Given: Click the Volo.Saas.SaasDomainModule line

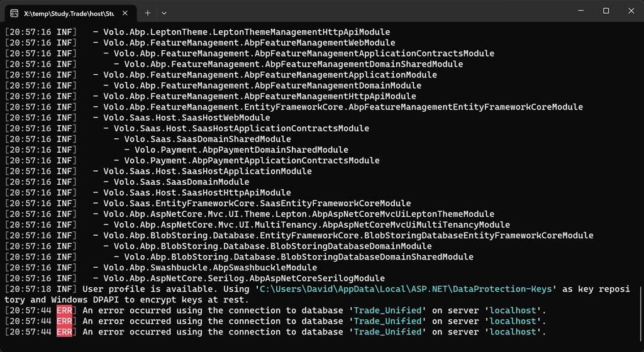Looking at the screenshot, I should click(x=127, y=182).
